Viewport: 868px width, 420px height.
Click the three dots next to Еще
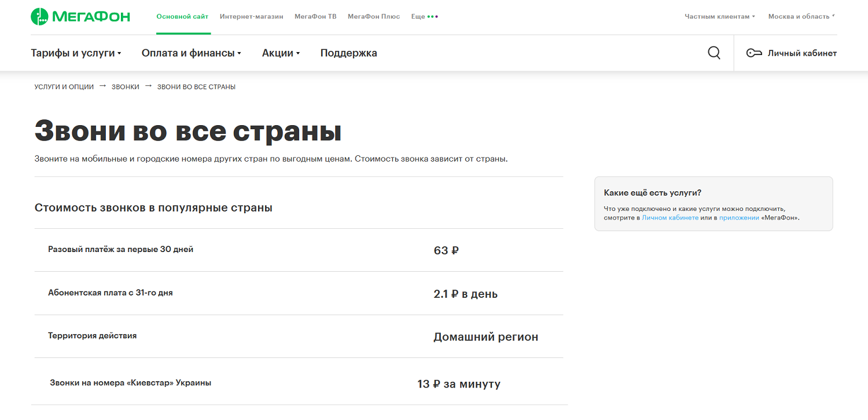pos(433,17)
